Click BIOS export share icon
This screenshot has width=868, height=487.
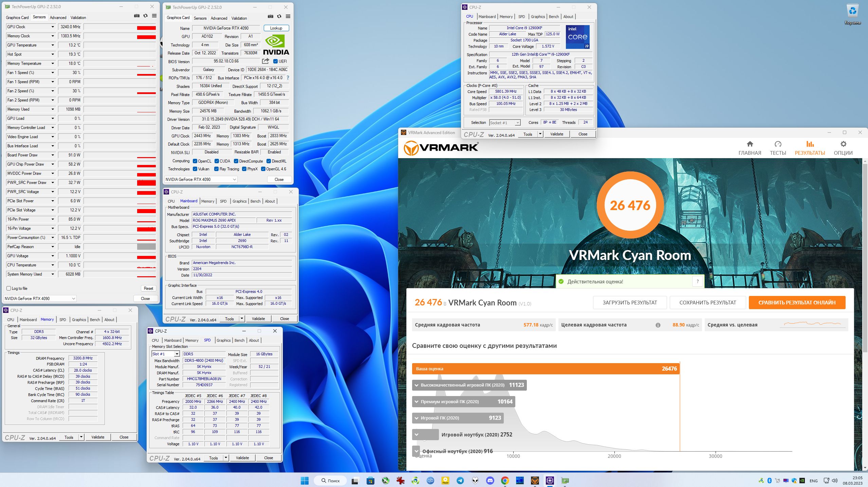pyautogui.click(x=265, y=61)
